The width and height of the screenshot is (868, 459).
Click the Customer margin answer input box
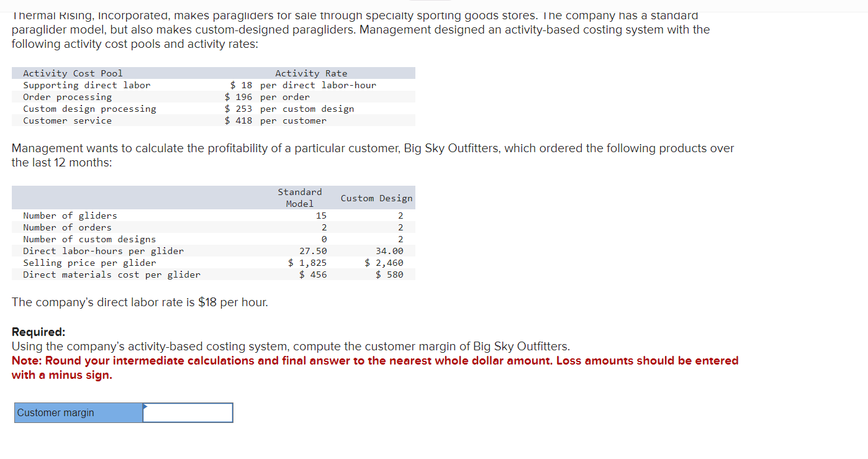pos(188,412)
